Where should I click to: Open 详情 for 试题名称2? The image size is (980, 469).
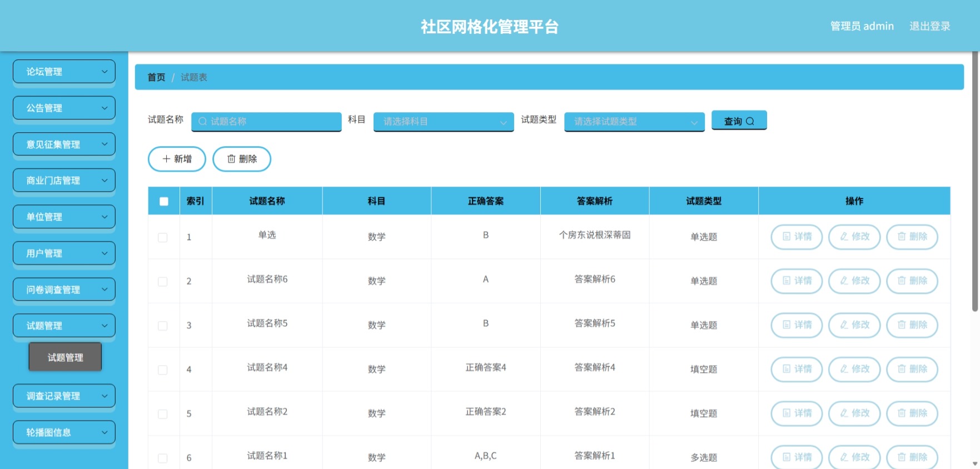tap(797, 413)
